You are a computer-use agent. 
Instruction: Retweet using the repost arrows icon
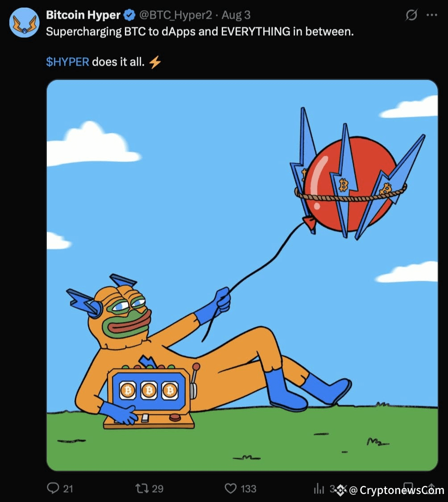tap(141, 488)
